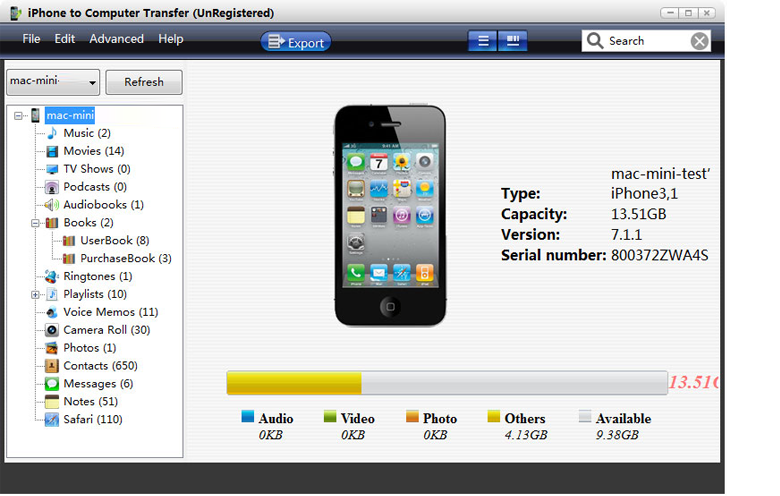Click the PurchaseBook icon
780x496 pixels.
point(69,259)
